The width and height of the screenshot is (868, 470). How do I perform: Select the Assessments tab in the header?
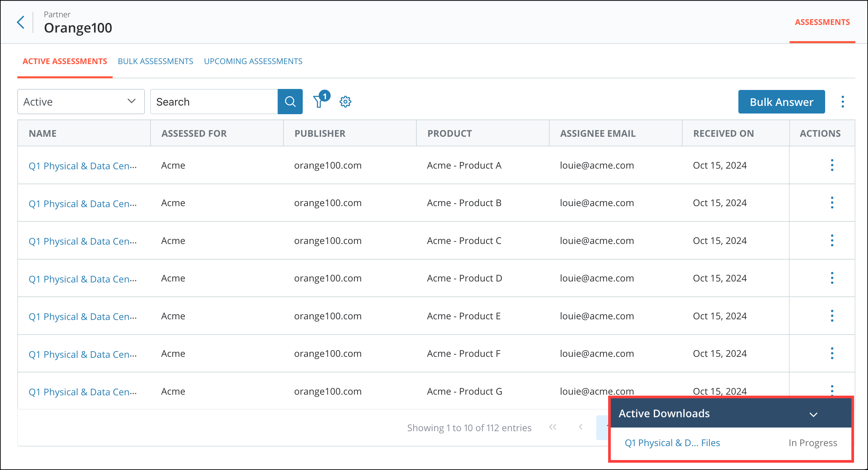(x=822, y=22)
